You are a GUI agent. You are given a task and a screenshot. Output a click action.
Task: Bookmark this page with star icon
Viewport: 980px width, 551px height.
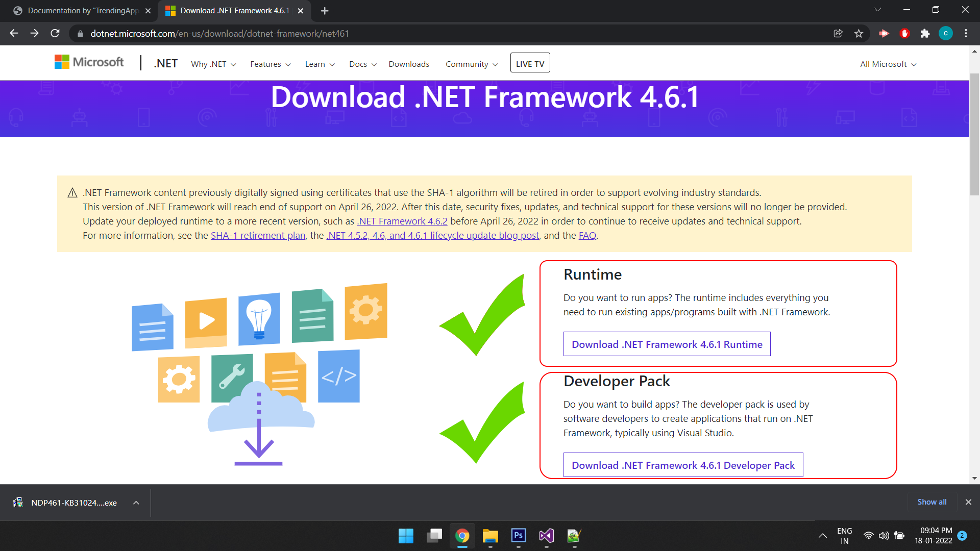[x=859, y=33]
